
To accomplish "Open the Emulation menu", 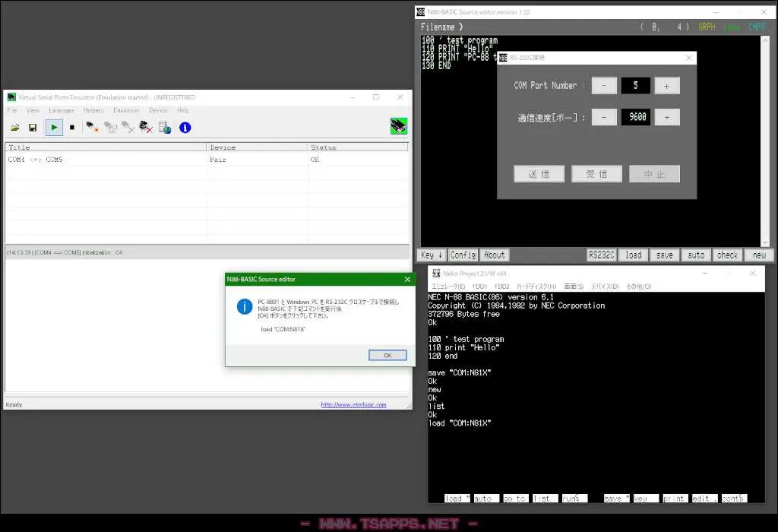I will 126,110.
